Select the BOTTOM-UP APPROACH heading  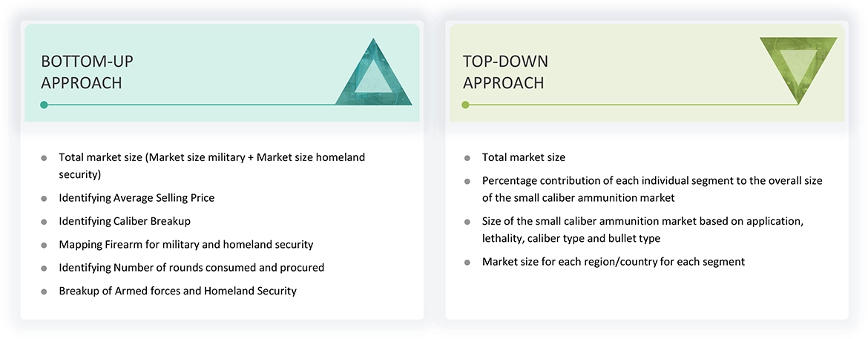[88, 72]
